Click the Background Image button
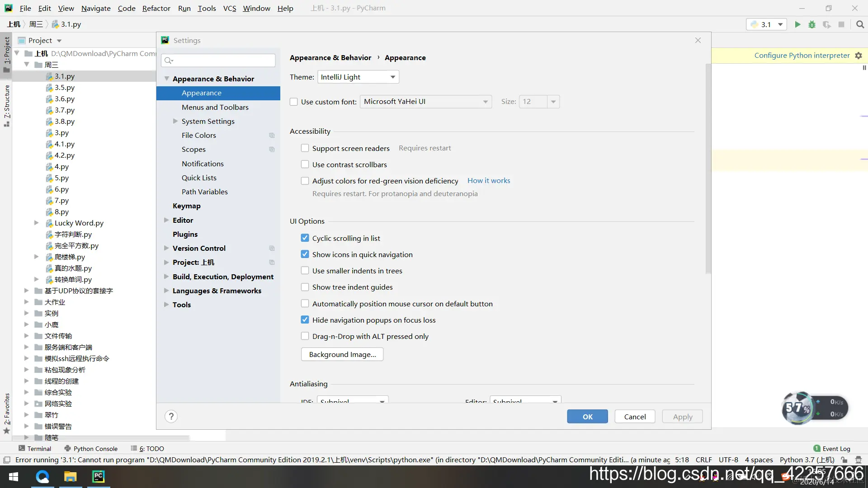This screenshot has height=488, width=868. click(x=342, y=354)
